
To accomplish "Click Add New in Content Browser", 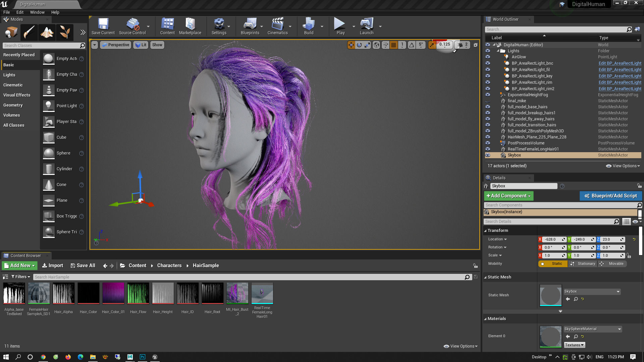I will click(19, 265).
